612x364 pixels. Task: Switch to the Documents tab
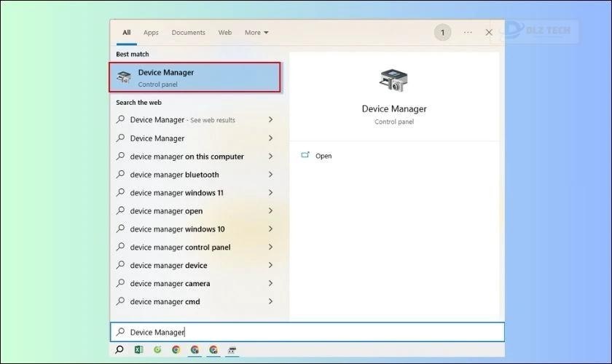coord(188,32)
